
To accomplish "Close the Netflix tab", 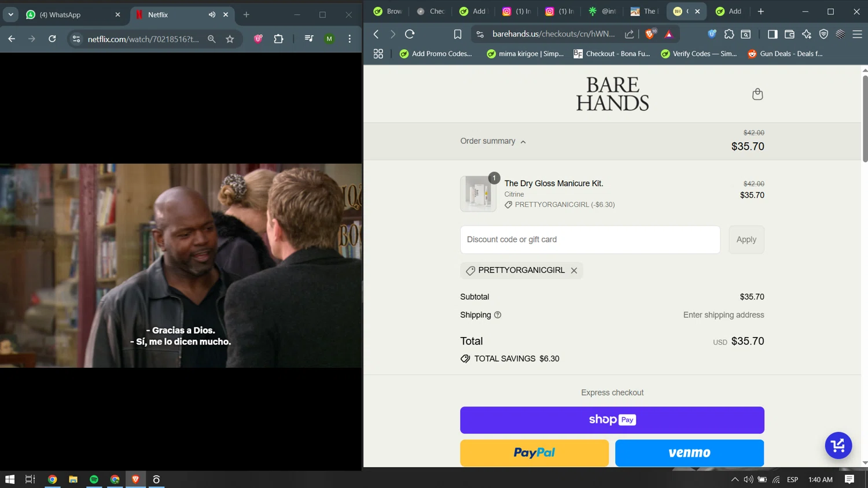I will (x=226, y=14).
